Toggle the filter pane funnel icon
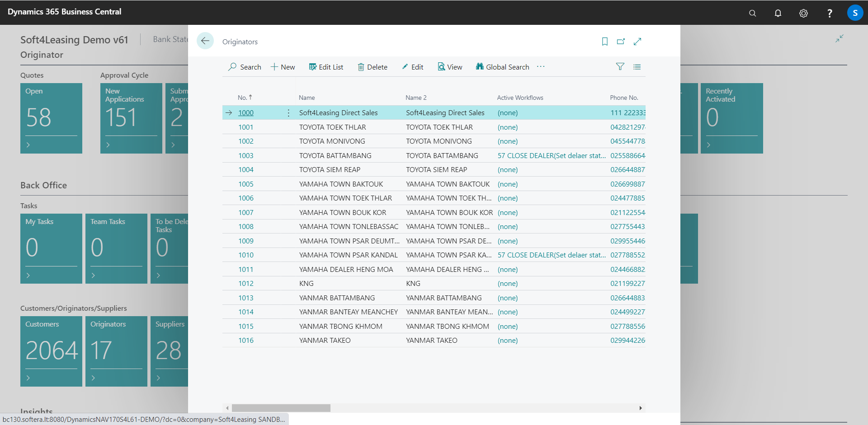This screenshot has width=868, height=425. pyautogui.click(x=620, y=66)
